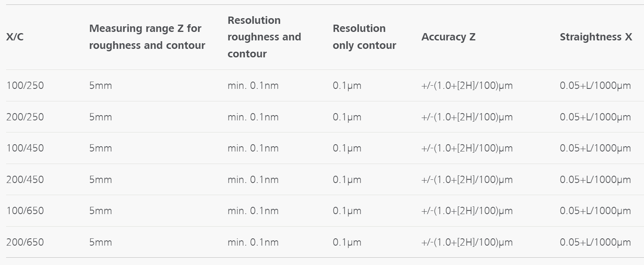Viewport: 644px width, 265px height.
Task: Click the Accuracy Z column header
Action: click(448, 37)
